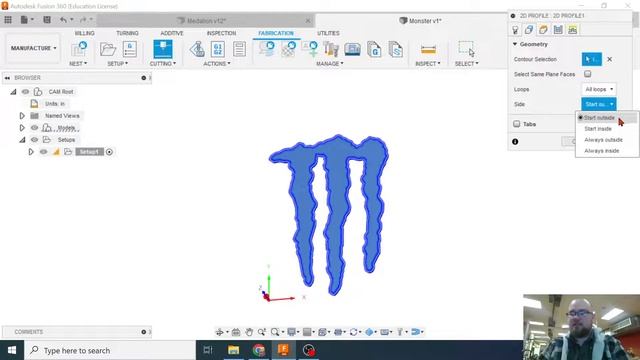
Task: Open File Explorer from taskbar
Action: tap(233, 350)
